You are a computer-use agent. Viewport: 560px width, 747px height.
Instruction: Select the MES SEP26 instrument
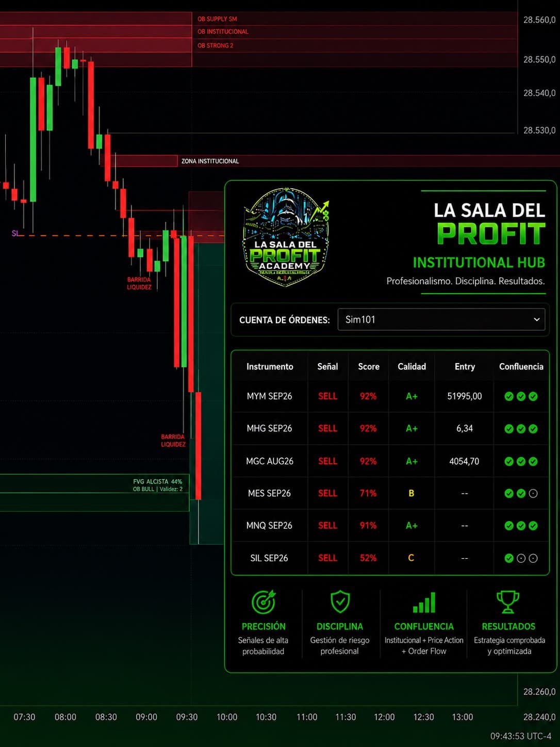269,493
